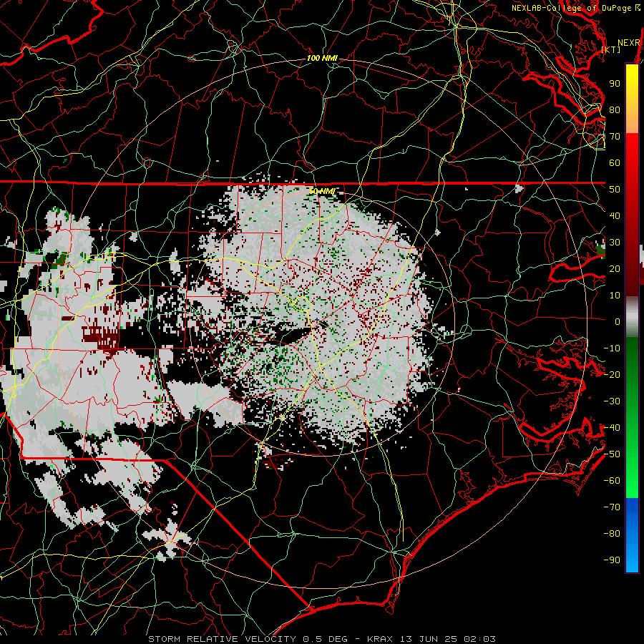Click the 50 NMI range ring label
This screenshot has height=644, width=644.
[x=322, y=191]
